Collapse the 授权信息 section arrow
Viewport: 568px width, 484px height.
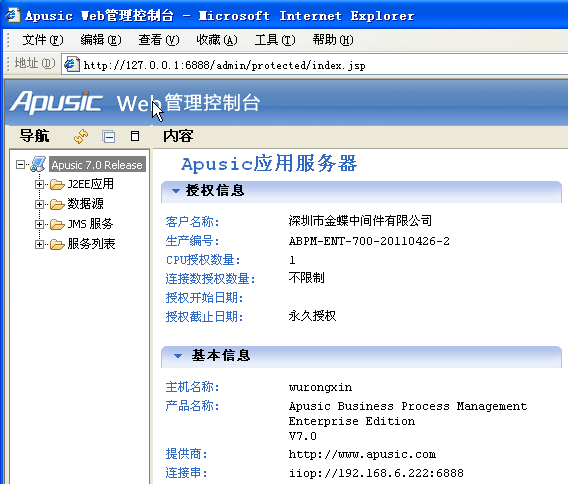click(x=176, y=191)
